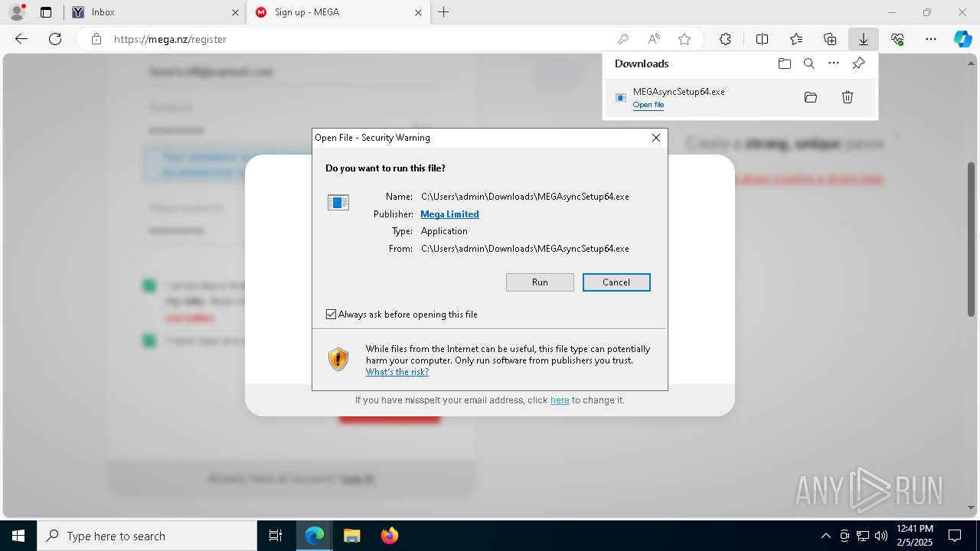Click the taskbar search box
The width and height of the screenshot is (980, 551).
click(147, 536)
